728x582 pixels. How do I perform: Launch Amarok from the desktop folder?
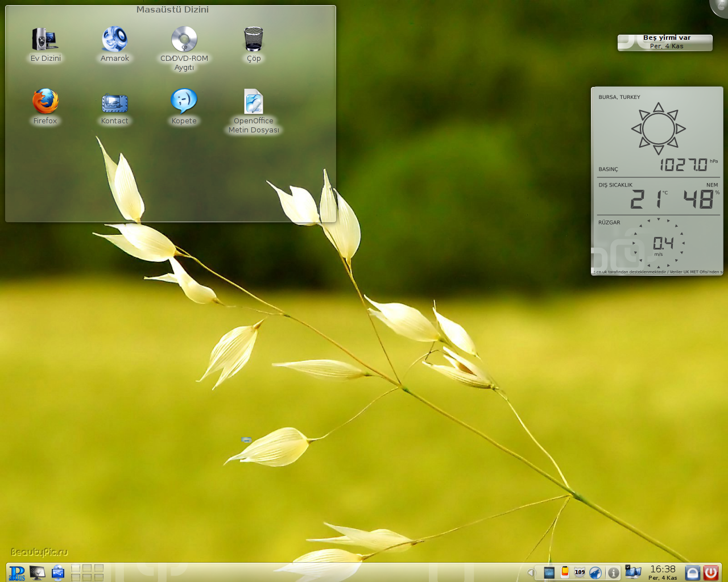pyautogui.click(x=114, y=40)
